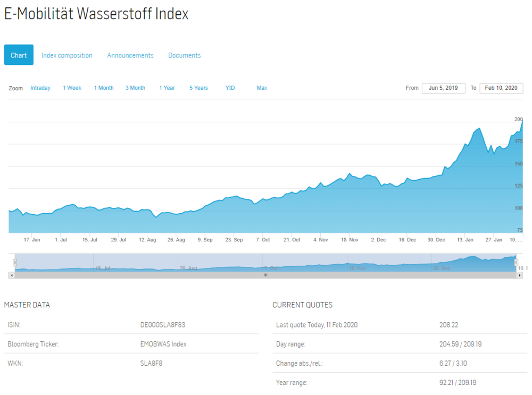
Task: Click the navigator left scroll arrow
Action: (x=12, y=275)
